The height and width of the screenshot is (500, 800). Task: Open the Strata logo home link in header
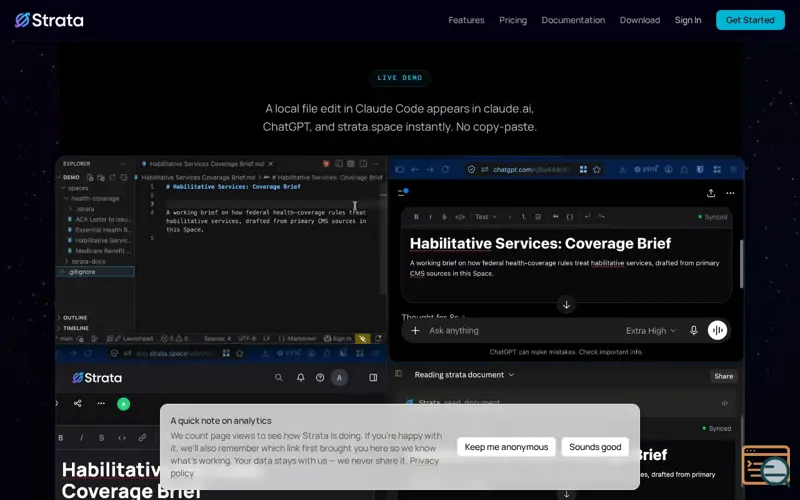point(49,20)
